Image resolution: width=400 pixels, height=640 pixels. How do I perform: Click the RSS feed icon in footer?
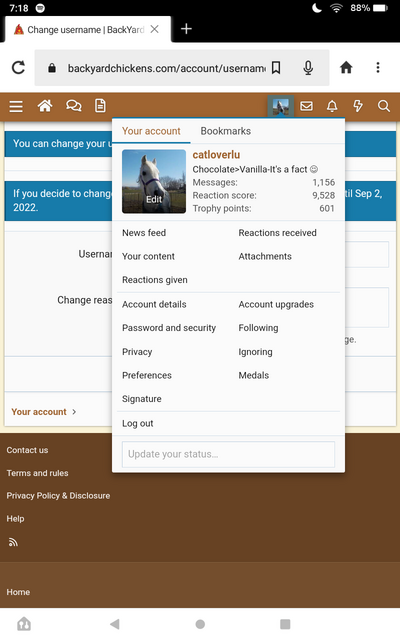pos(13,542)
